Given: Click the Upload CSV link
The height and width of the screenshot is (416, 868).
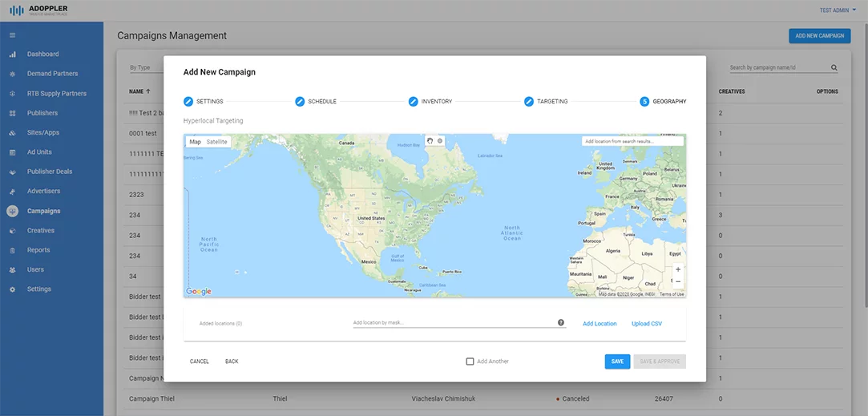Looking at the screenshot, I should [x=647, y=324].
